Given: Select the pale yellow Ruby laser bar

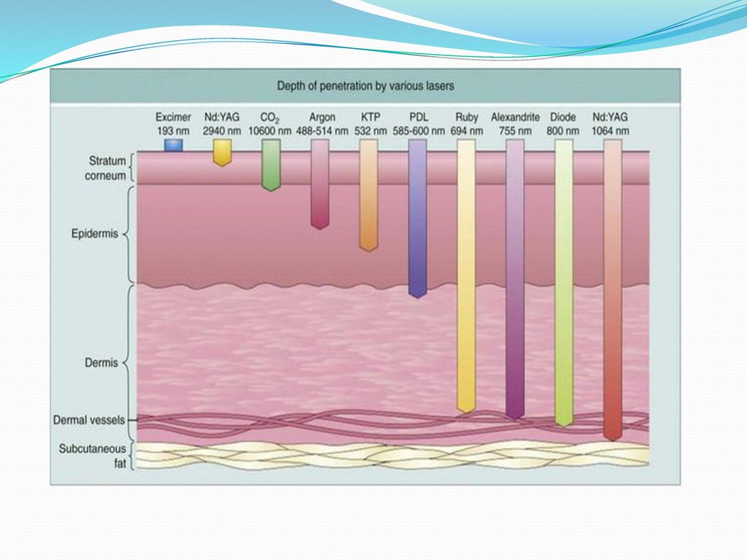Looking at the screenshot, I should [x=466, y=276].
